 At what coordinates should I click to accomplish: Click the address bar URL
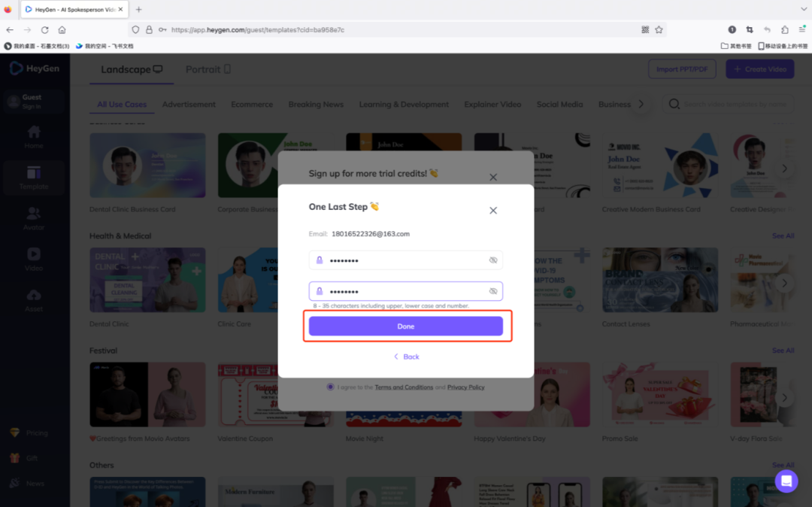(257, 30)
